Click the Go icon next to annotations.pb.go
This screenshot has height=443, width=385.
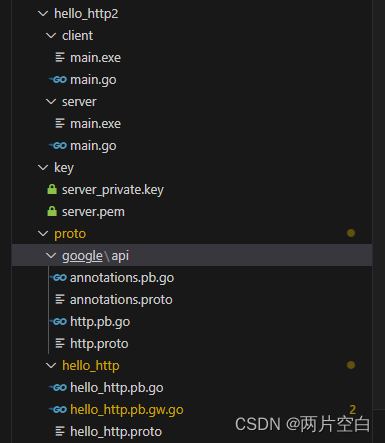coord(58,278)
